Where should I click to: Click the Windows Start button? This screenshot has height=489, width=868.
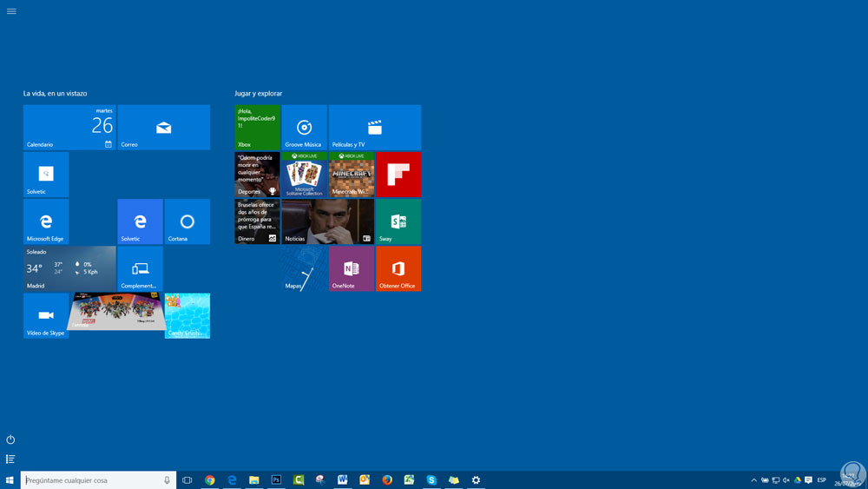pyautogui.click(x=10, y=480)
